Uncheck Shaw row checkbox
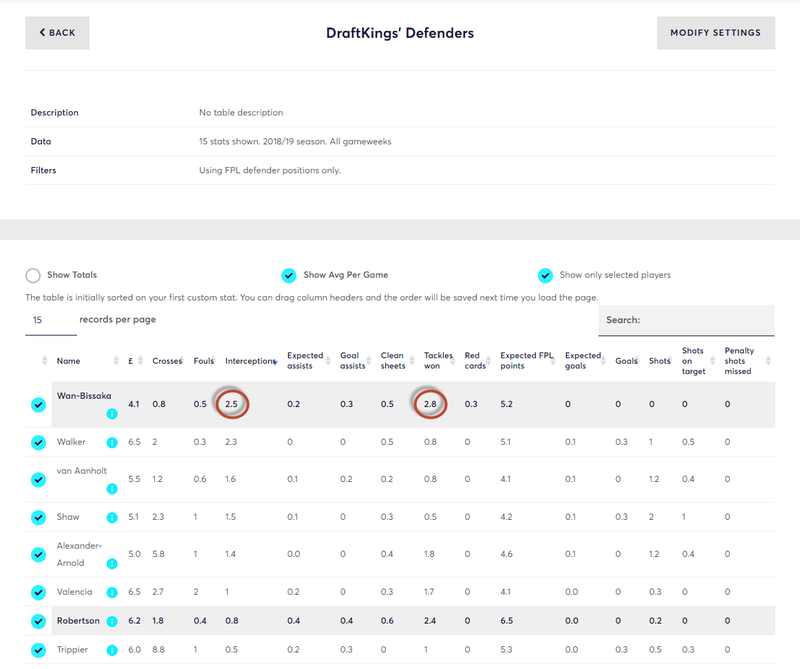Viewport: 800px width, 669px height. coord(38,517)
